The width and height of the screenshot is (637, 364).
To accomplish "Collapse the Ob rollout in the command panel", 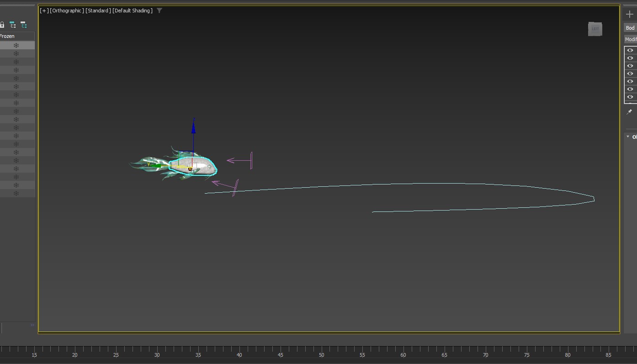I will (x=629, y=137).
